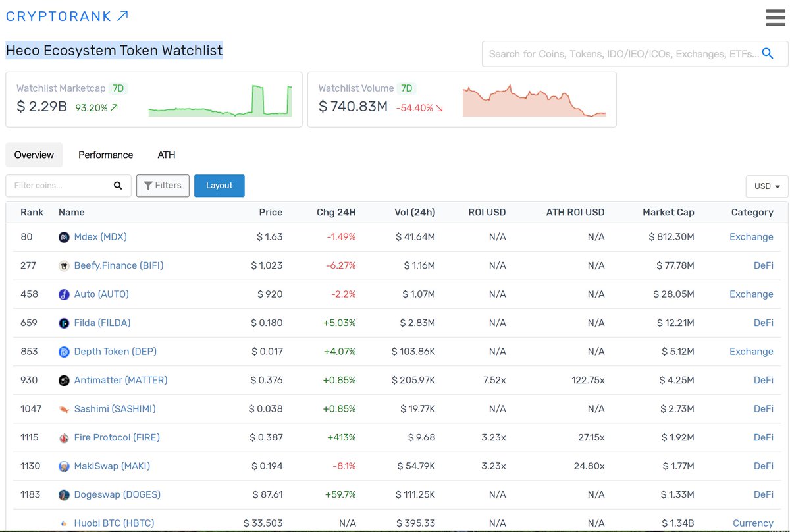Open the Filters panel
Image resolution: width=790 pixels, height=532 pixels.
[163, 186]
